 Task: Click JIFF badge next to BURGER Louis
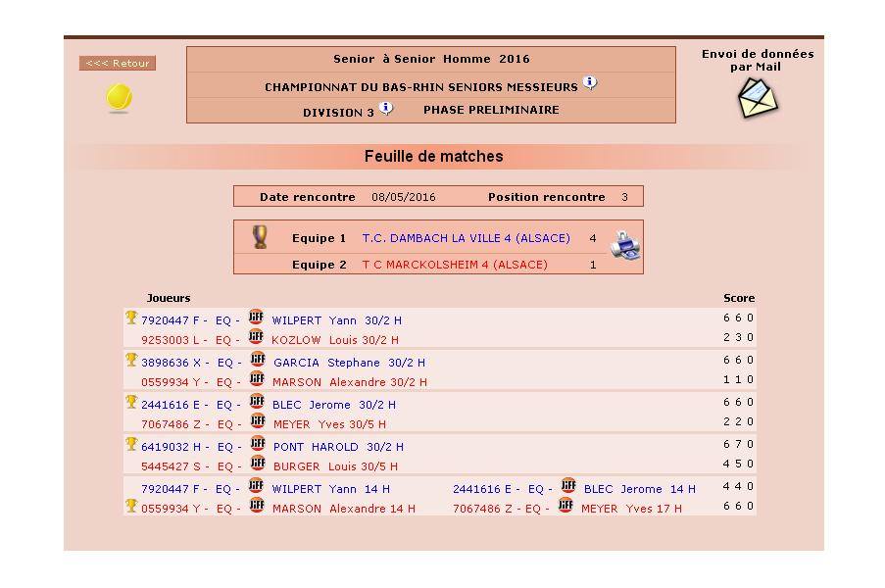pyautogui.click(x=258, y=463)
